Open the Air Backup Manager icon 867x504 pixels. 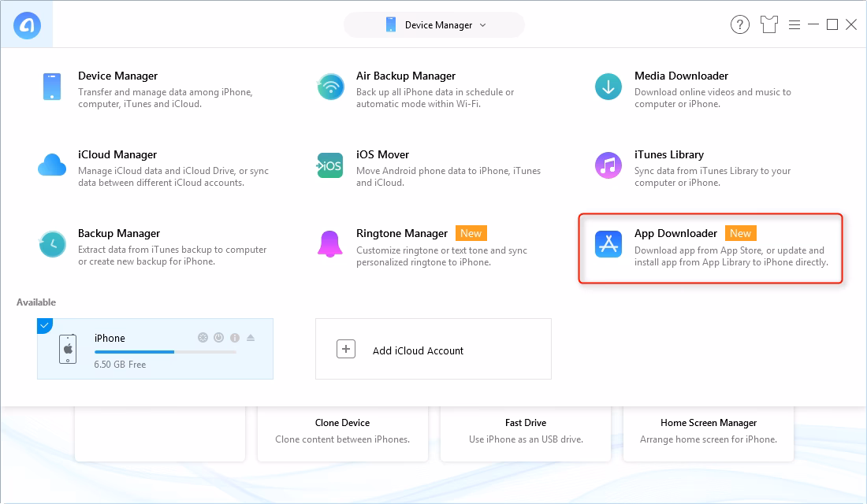[x=329, y=87]
